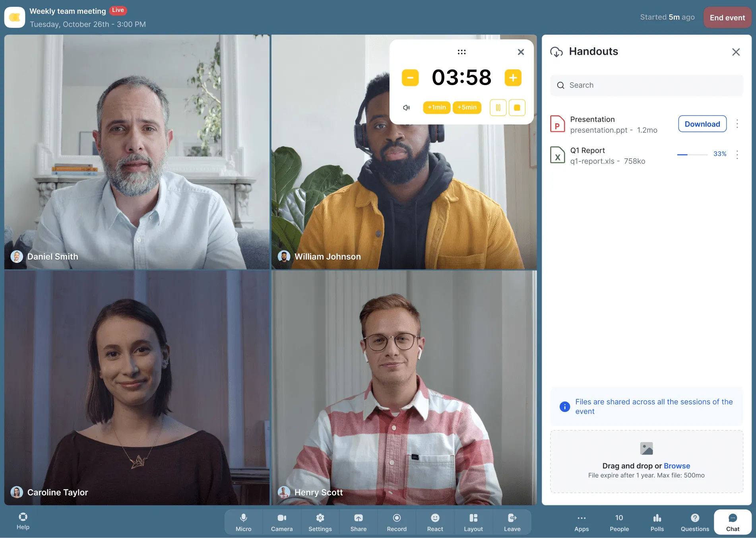The height and width of the screenshot is (538, 756).
Task: Click the Presentation PPT file icon
Action: point(557,124)
